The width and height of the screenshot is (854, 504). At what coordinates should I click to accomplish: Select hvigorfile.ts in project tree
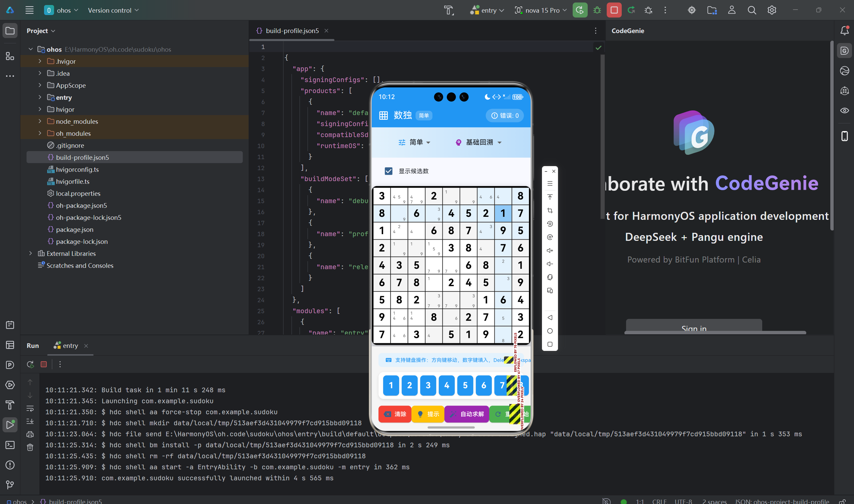pos(72,181)
